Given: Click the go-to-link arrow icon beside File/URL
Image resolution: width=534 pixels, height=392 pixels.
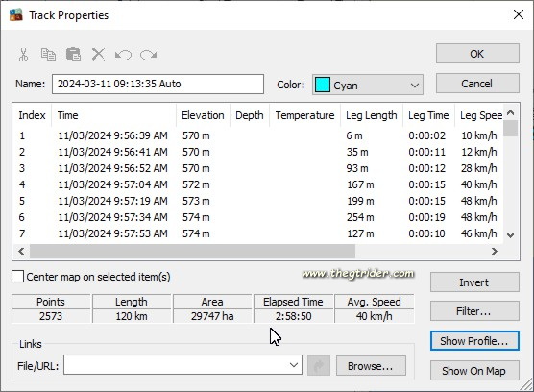Looking at the screenshot, I should pyautogui.click(x=319, y=366).
